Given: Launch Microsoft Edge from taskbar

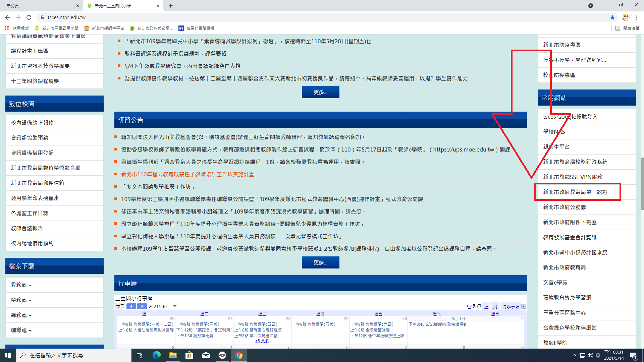Looking at the screenshot, I should tap(156, 355).
